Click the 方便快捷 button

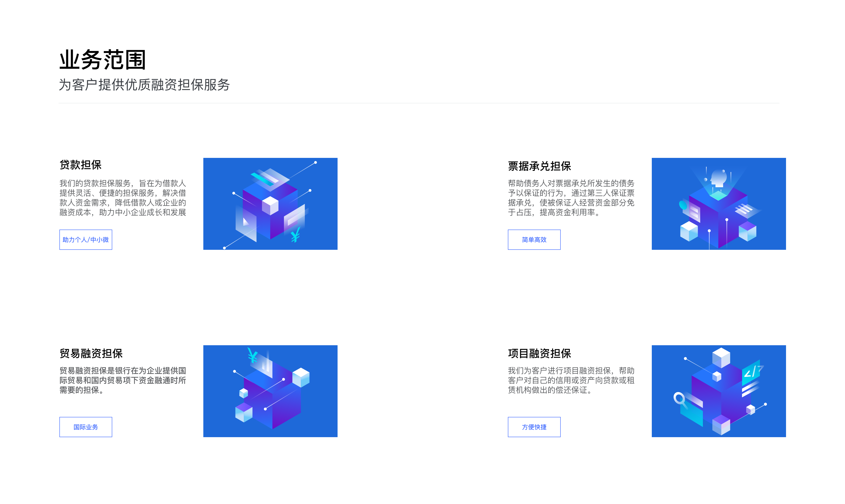pos(534,427)
